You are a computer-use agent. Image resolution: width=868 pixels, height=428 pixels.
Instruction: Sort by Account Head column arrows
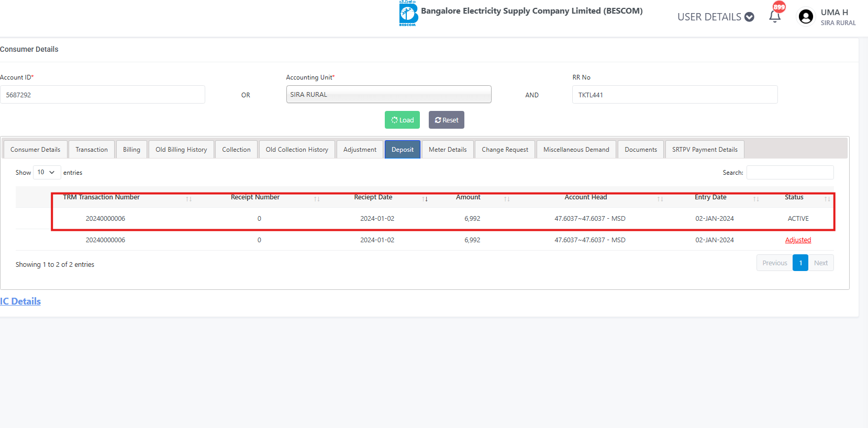[x=660, y=199]
